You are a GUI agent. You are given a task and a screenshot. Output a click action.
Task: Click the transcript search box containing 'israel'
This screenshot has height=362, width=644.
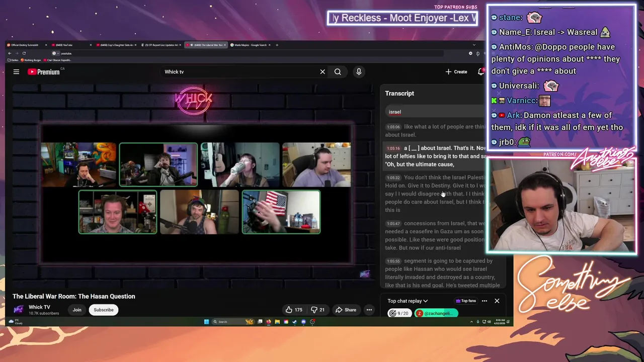coord(435,112)
